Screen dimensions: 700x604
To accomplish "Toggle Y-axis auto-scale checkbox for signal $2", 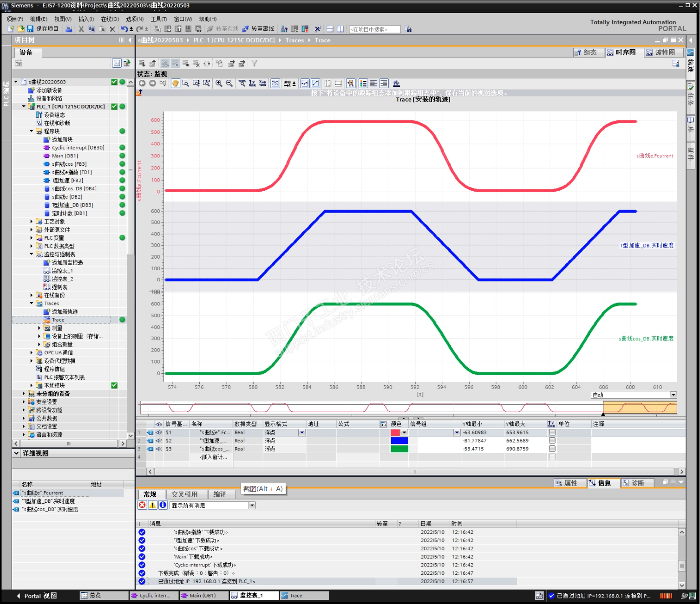I will click(x=552, y=441).
